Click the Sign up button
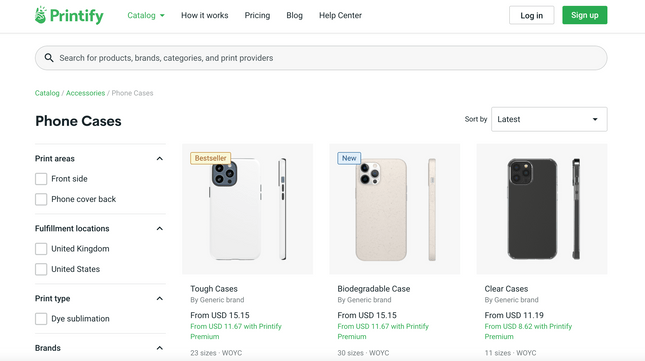 click(x=585, y=15)
